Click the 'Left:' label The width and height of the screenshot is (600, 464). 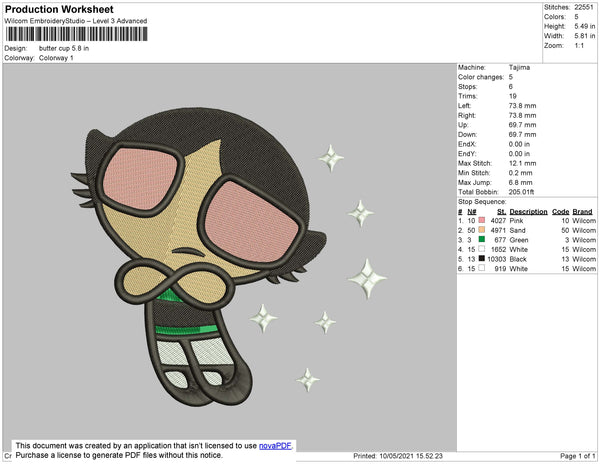coord(465,106)
